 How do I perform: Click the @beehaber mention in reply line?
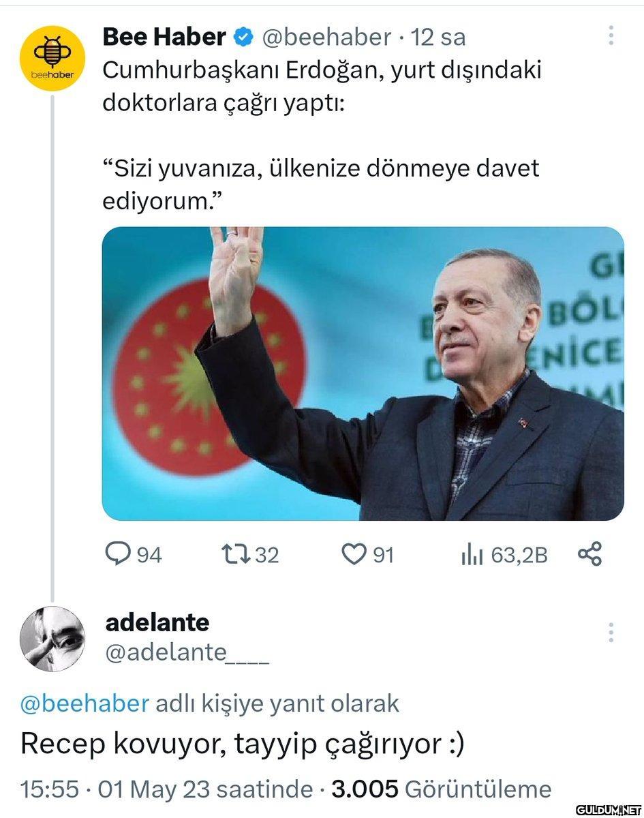point(85,703)
